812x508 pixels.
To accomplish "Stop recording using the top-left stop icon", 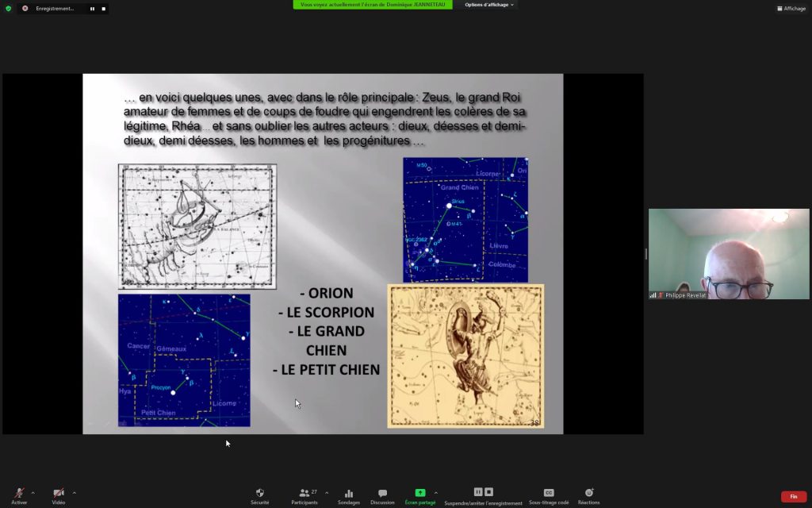I will (104, 9).
